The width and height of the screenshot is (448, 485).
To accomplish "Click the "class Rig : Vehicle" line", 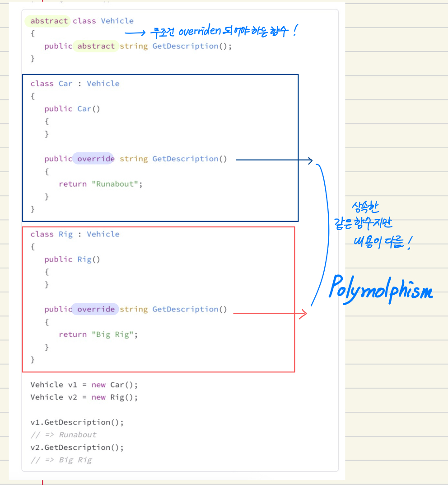I will point(75,234).
